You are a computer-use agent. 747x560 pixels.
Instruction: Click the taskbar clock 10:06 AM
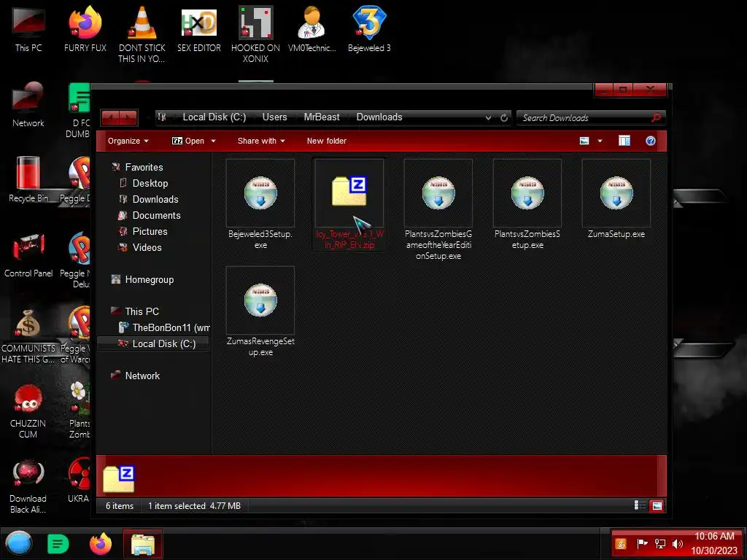coord(714,537)
